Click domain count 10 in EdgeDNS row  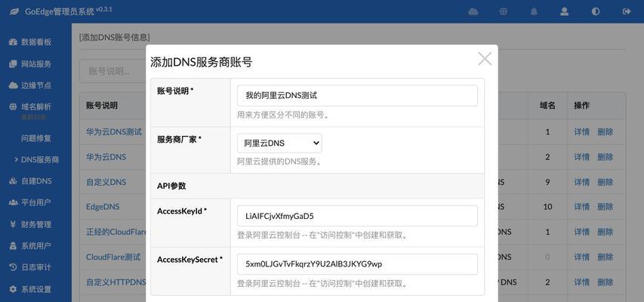point(547,207)
